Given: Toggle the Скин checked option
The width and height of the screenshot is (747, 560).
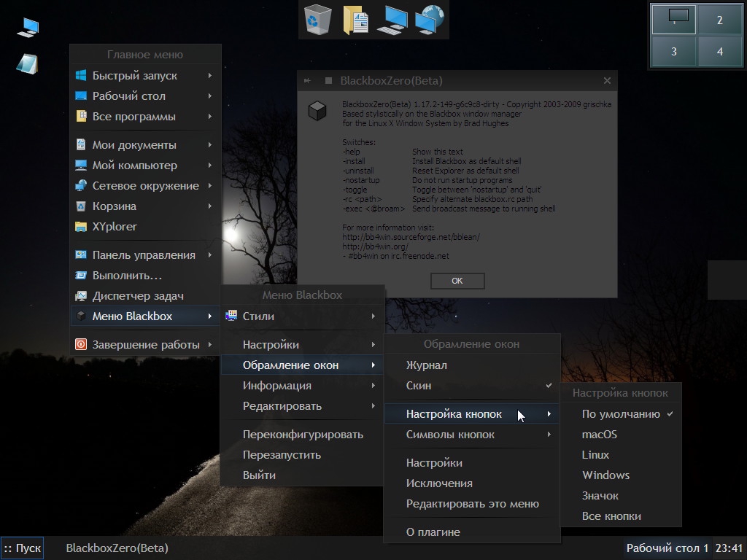Looking at the screenshot, I should [472, 385].
